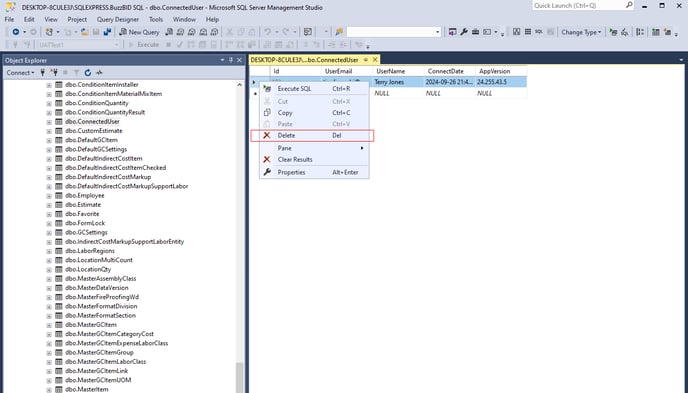Viewport: 688px width, 393px height.
Task: Close the ConnectedUser document tab
Action: (375, 60)
